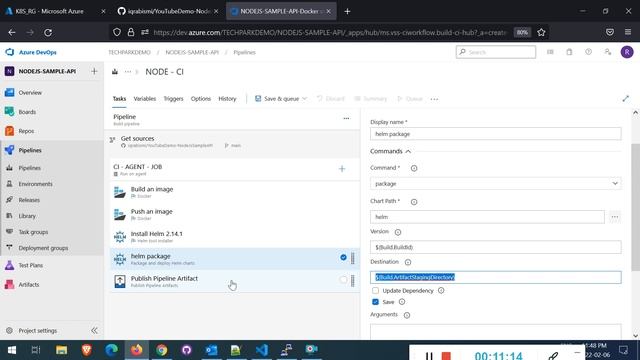This screenshot has width=640, height=360.
Task: Click the Version input field
Action: pyautogui.click(x=496, y=247)
